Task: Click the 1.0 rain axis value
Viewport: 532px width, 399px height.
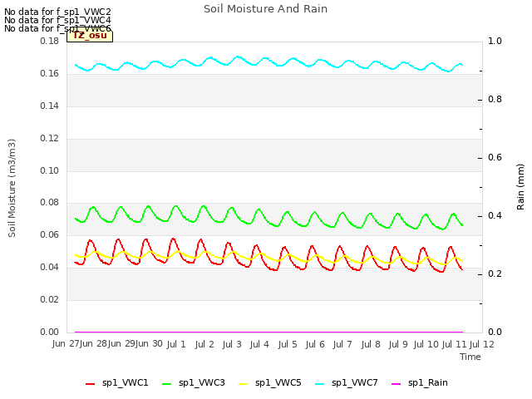Action: pos(495,41)
